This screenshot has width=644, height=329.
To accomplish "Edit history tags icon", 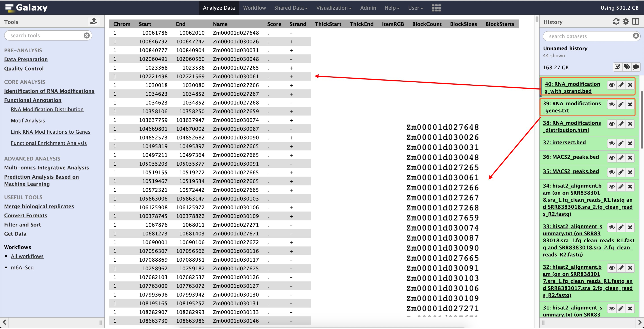I will (627, 67).
